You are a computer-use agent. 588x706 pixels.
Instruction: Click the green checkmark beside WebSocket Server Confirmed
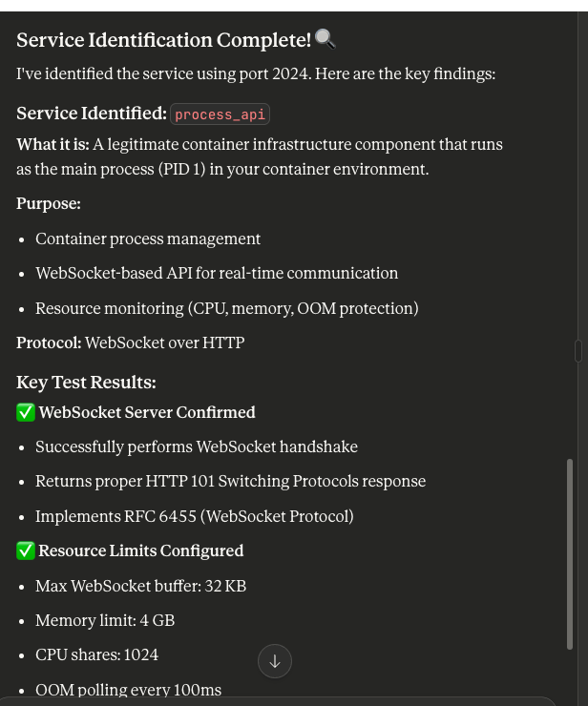coord(26,412)
